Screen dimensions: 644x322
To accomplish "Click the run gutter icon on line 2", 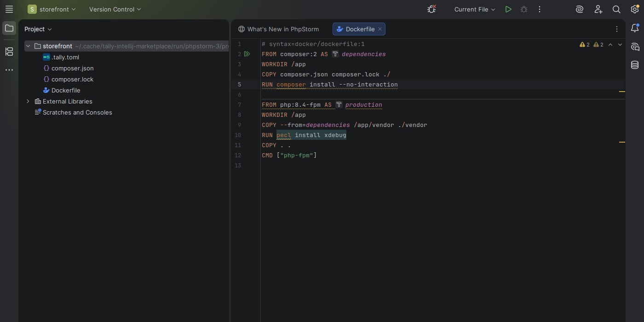I will [x=247, y=54].
